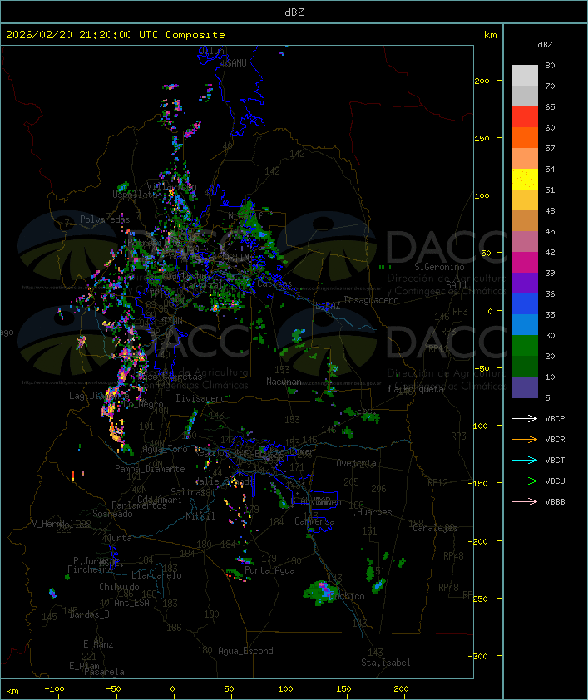Click the Punta_Agua place label
Viewport: 588px width, 700px height.
269,570
